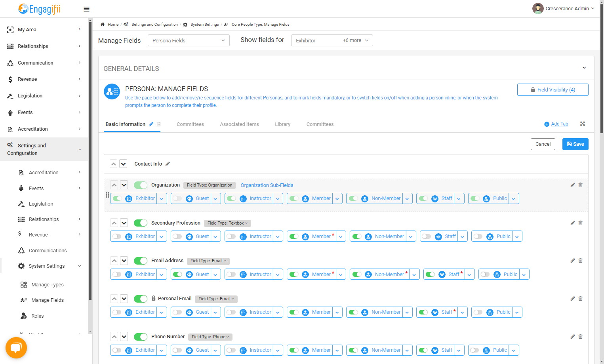Click the fullscreen expand icon beside Add Tab
Screen dimensions: 604x364
coord(583,124)
